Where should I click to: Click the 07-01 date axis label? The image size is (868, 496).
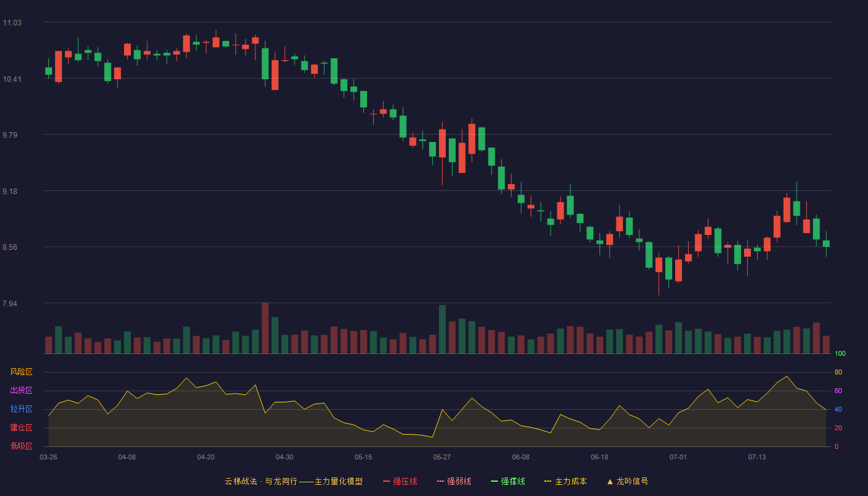[678, 457]
